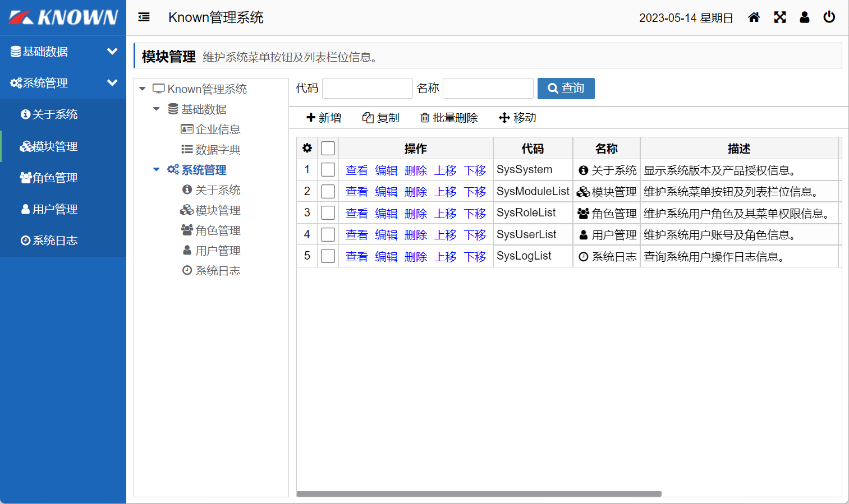Click the monitor icon beside Known管理系统 tree root

159,89
